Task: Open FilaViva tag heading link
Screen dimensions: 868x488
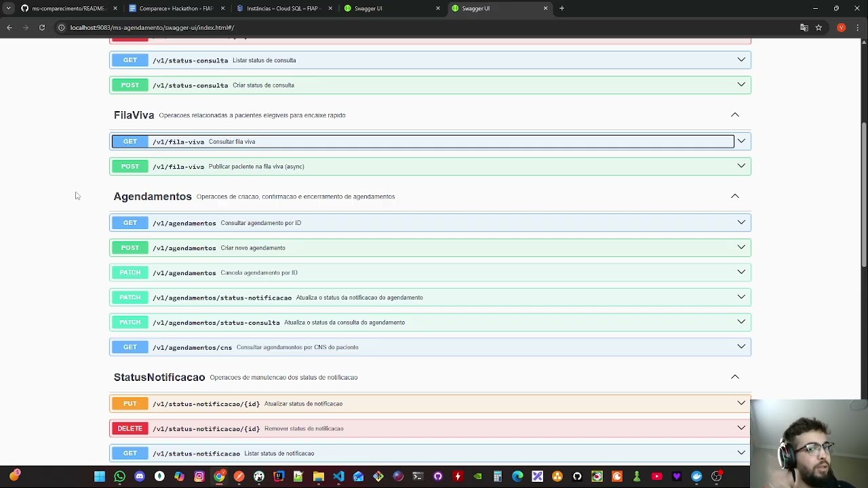Action: (x=134, y=115)
